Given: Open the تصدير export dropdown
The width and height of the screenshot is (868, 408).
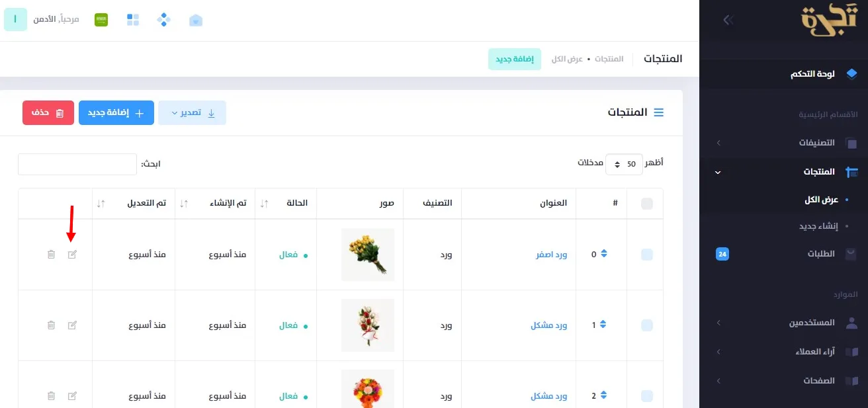Looking at the screenshot, I should pos(193,112).
